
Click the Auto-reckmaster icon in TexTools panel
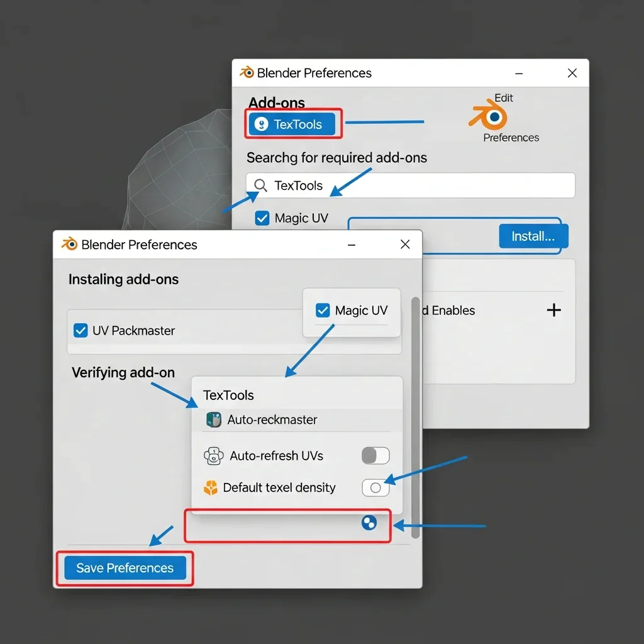(214, 419)
